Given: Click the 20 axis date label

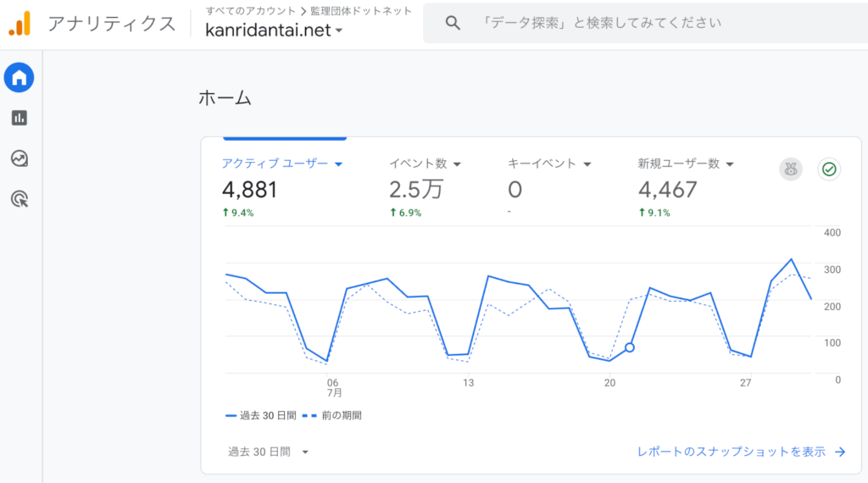Looking at the screenshot, I should click(609, 383).
